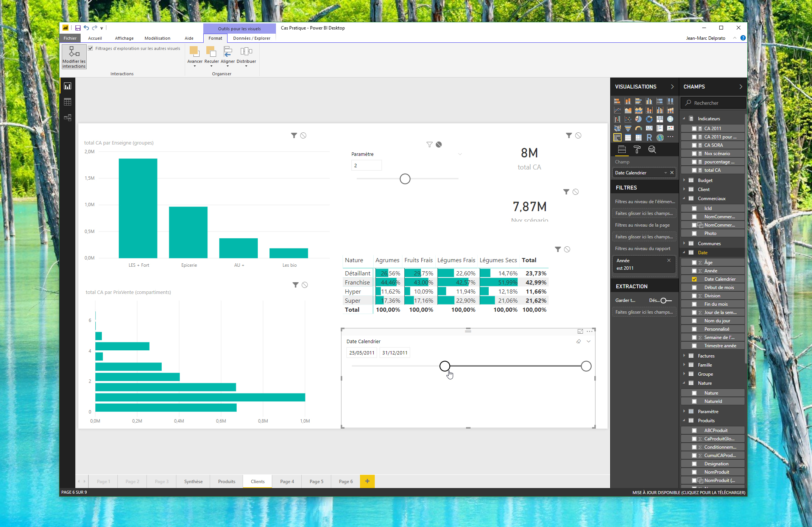The image size is (812, 527).
Task: Expand the Factures table
Action: click(684, 356)
